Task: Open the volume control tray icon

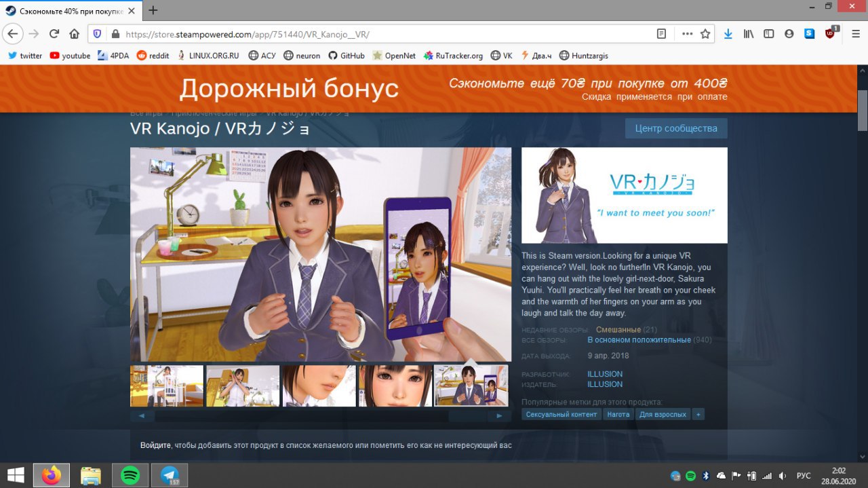Action: [782, 476]
